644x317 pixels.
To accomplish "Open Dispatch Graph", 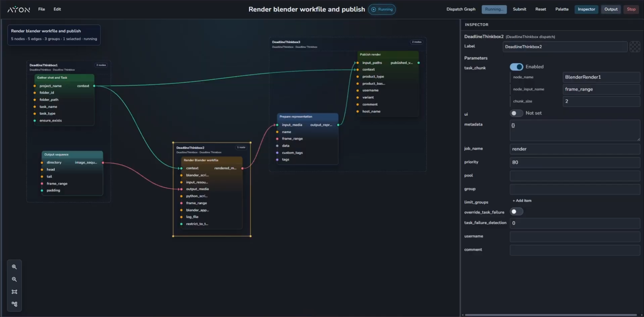I will [461, 9].
